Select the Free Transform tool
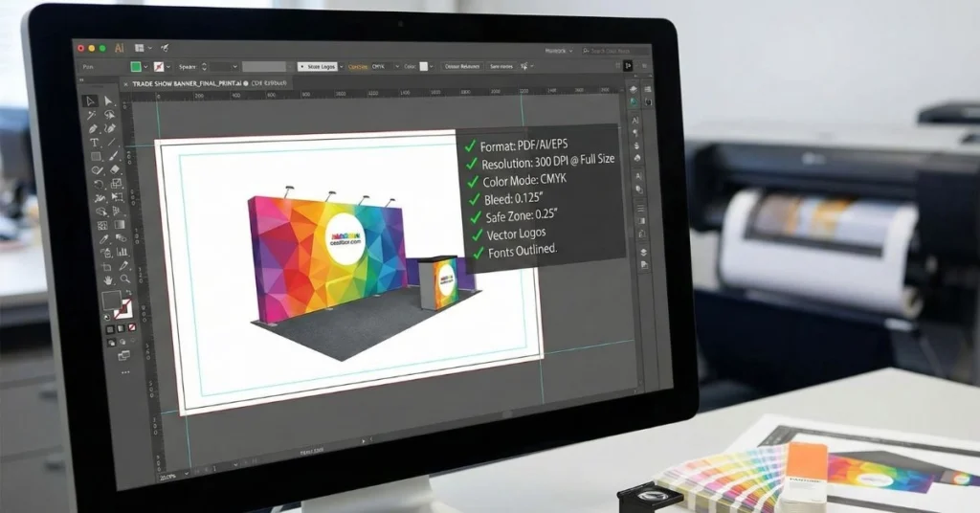The height and width of the screenshot is (513, 980). click(x=117, y=197)
